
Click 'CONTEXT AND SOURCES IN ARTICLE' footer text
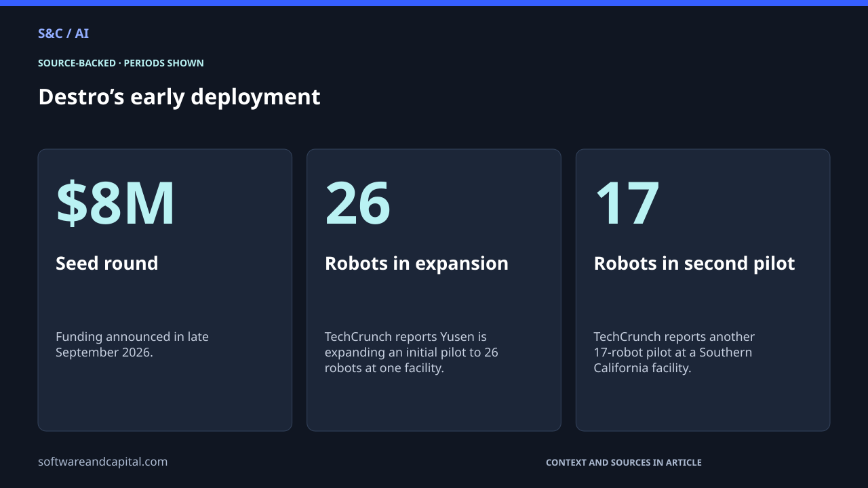(x=624, y=462)
